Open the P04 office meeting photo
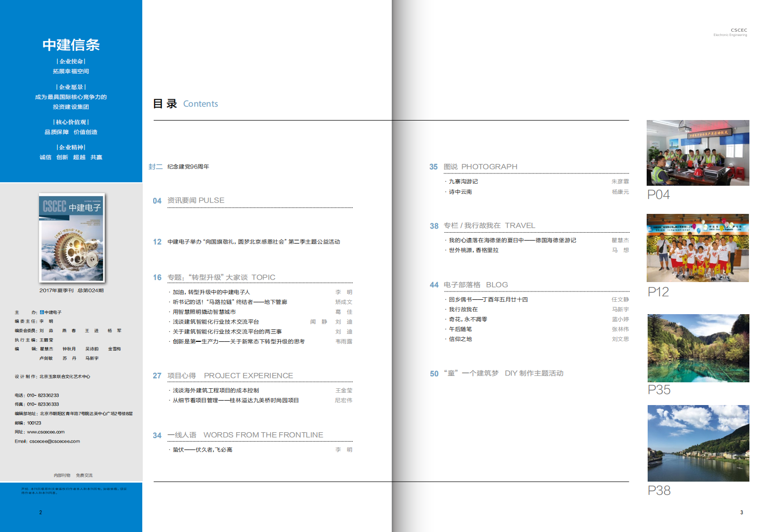The image size is (784, 532). [698, 153]
